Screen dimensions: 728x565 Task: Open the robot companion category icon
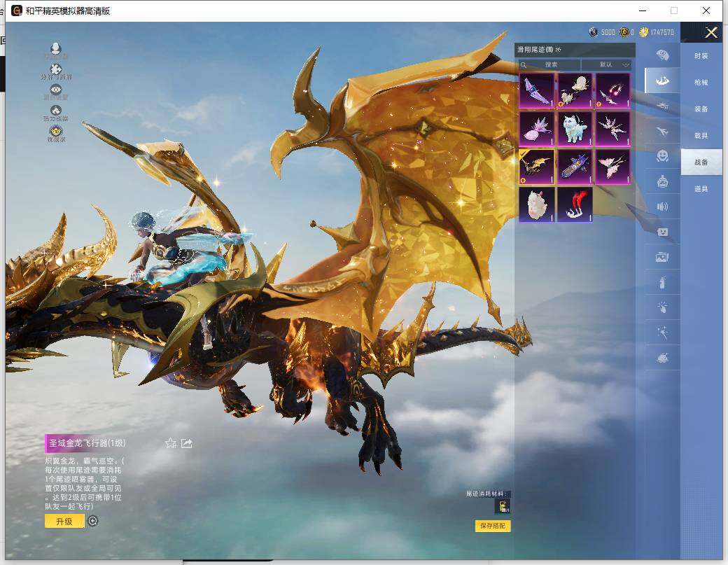(662, 181)
